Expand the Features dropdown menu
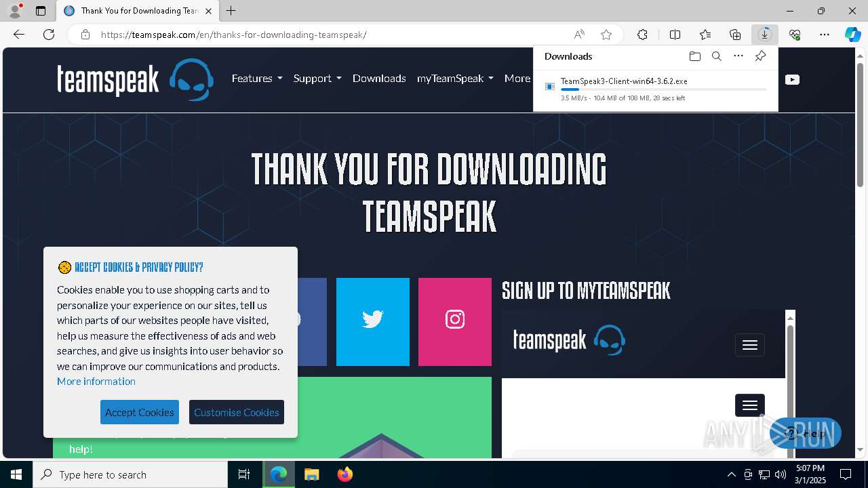Image resolution: width=868 pixels, height=488 pixels. click(x=257, y=79)
